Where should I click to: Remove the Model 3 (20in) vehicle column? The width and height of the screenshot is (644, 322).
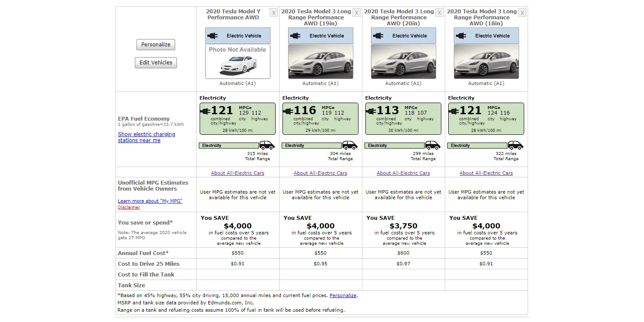(439, 13)
